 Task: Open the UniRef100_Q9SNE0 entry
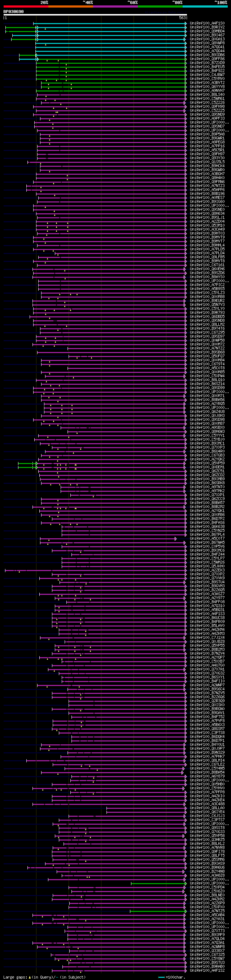coord(208,209)
